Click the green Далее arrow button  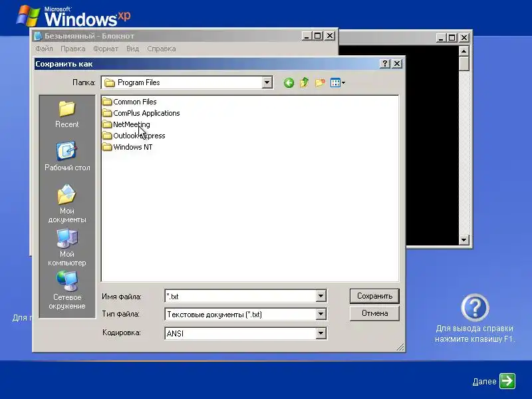(x=507, y=380)
